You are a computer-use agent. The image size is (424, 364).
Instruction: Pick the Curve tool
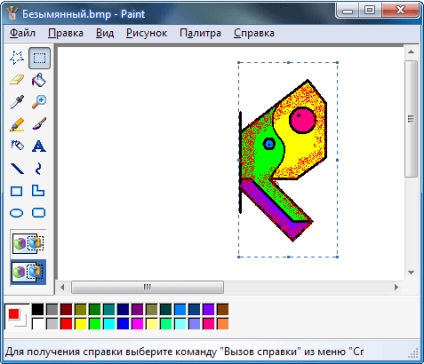[x=39, y=168]
